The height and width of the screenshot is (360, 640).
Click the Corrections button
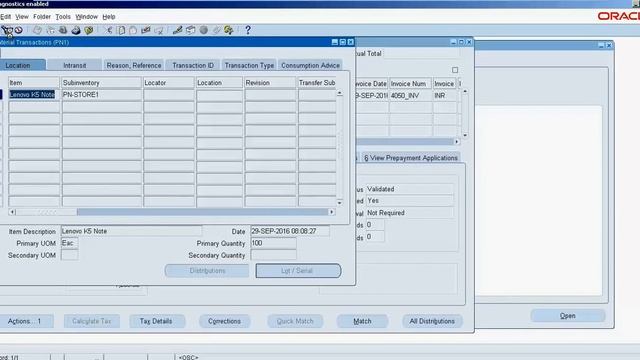point(224,321)
